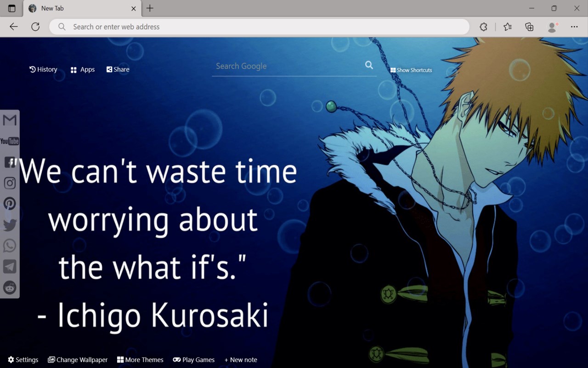Click Change Wallpaper
The width and height of the screenshot is (588, 368).
point(78,360)
